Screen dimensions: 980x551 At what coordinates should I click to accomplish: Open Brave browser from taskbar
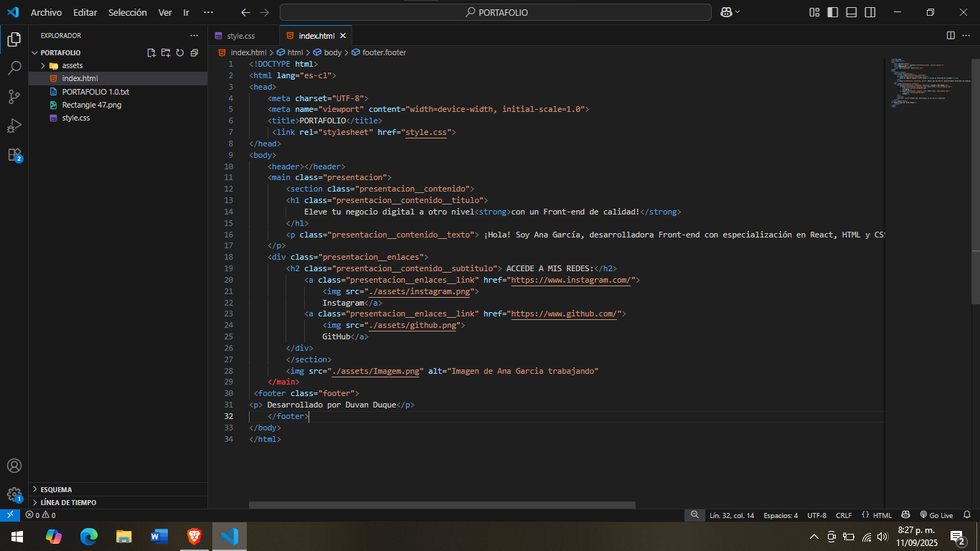coord(194,536)
